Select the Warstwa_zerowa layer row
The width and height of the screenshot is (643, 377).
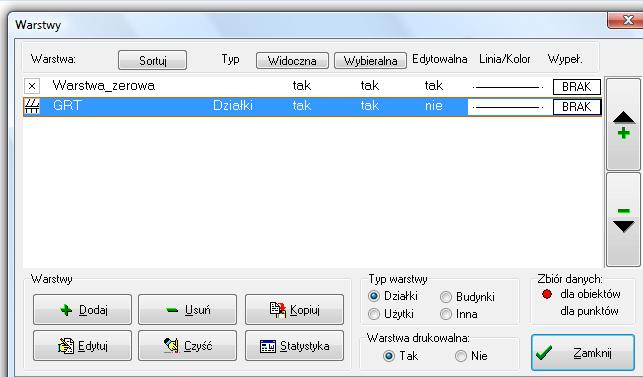pyautogui.click(x=312, y=86)
